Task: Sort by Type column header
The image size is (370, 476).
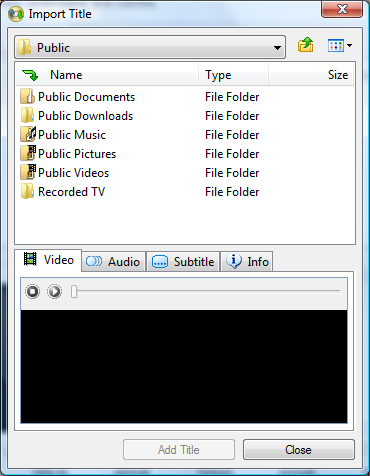Action: (x=233, y=75)
